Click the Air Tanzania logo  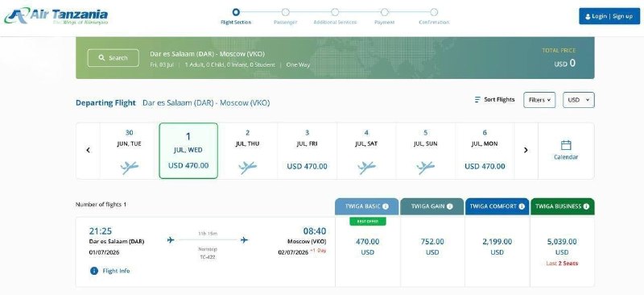[56, 16]
